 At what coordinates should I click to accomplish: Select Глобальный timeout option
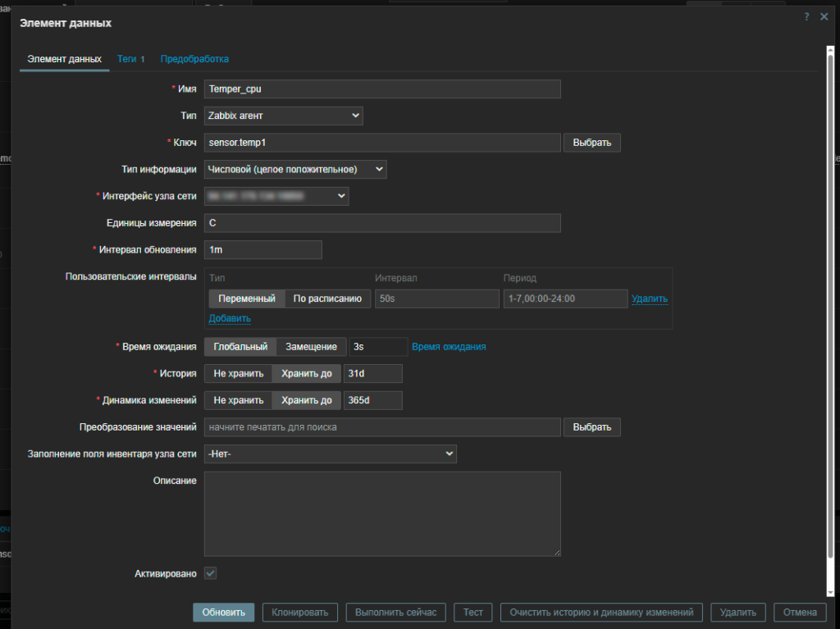point(240,347)
